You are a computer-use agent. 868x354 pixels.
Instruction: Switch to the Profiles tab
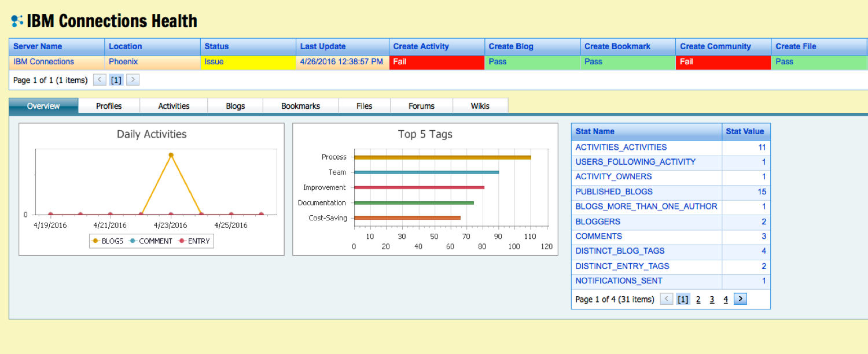pos(109,106)
